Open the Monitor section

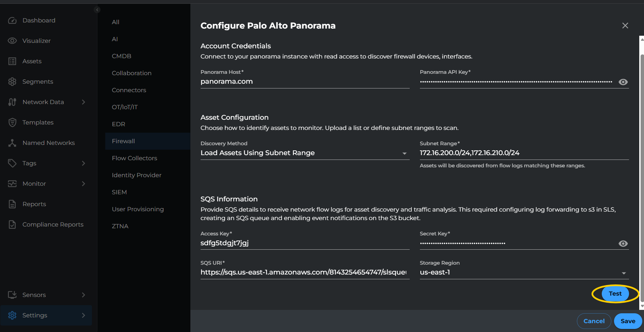[x=34, y=183]
